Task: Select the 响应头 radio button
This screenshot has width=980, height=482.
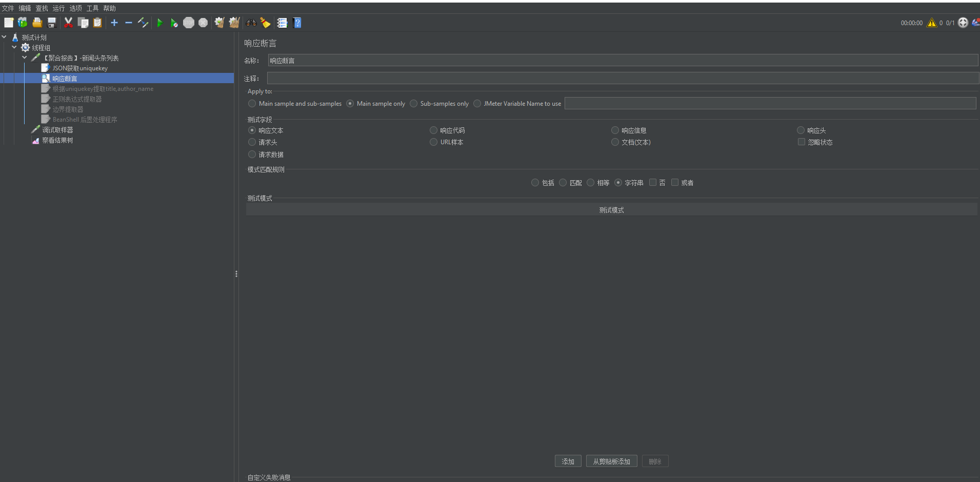Action: click(x=801, y=130)
